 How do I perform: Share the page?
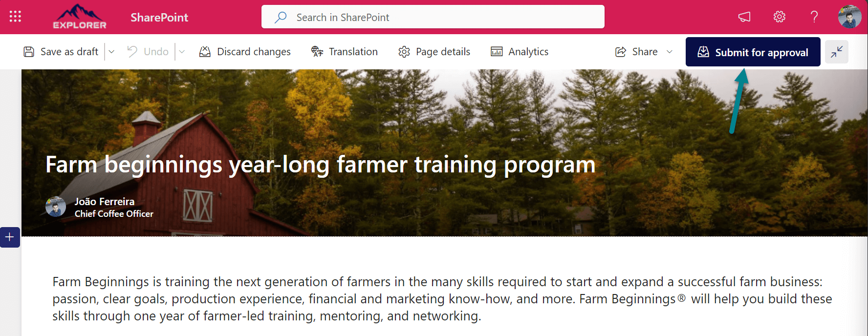click(x=635, y=51)
